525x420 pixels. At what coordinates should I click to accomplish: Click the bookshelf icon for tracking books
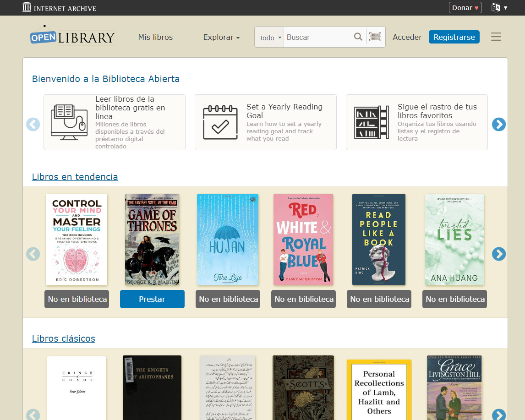tap(372, 122)
